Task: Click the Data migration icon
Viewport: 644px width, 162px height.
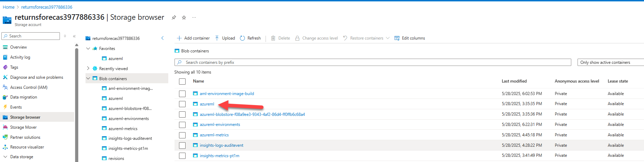Action: click(x=5, y=97)
